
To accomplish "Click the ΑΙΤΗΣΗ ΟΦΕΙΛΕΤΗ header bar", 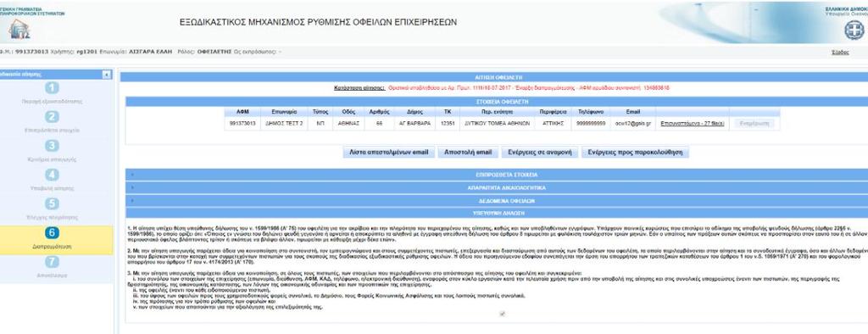I will click(495, 77).
